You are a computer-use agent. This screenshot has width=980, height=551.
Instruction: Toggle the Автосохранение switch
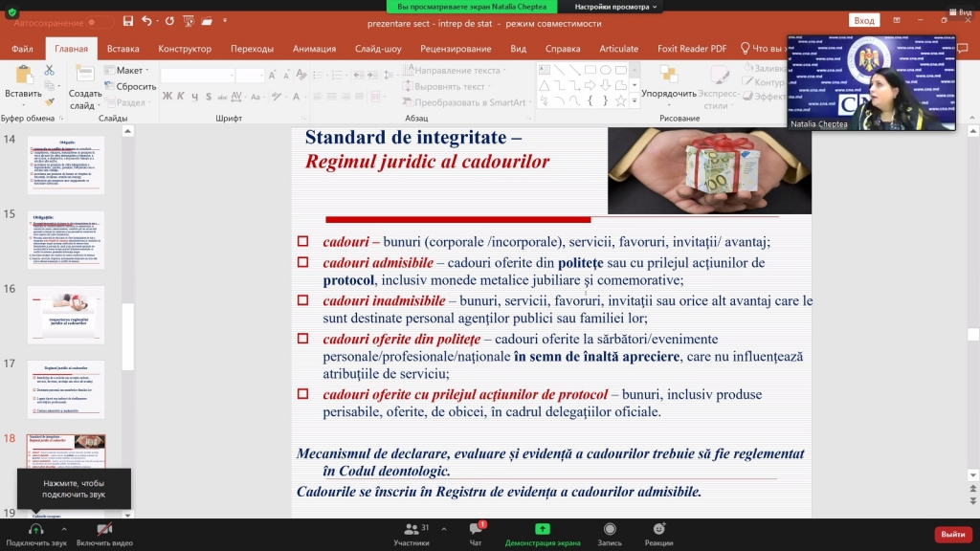coord(100,21)
